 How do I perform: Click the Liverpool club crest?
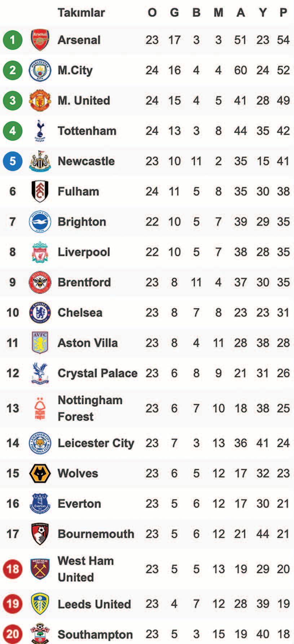point(40,252)
